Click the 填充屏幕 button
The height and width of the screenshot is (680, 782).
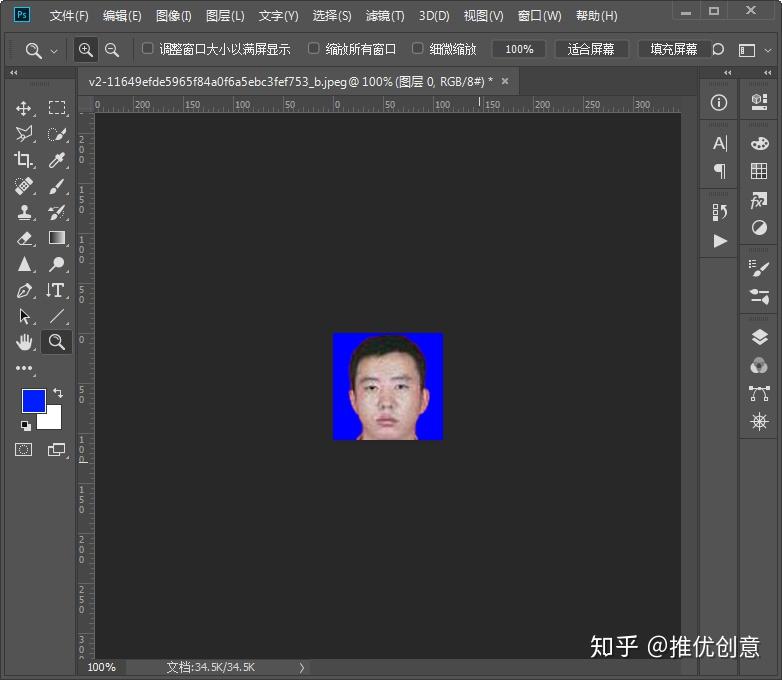pyautogui.click(x=674, y=49)
